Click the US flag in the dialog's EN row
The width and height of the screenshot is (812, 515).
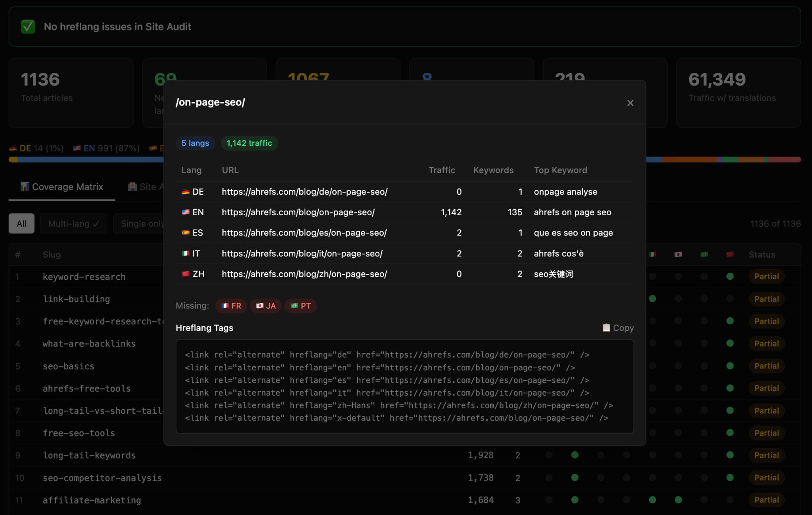[x=185, y=213]
